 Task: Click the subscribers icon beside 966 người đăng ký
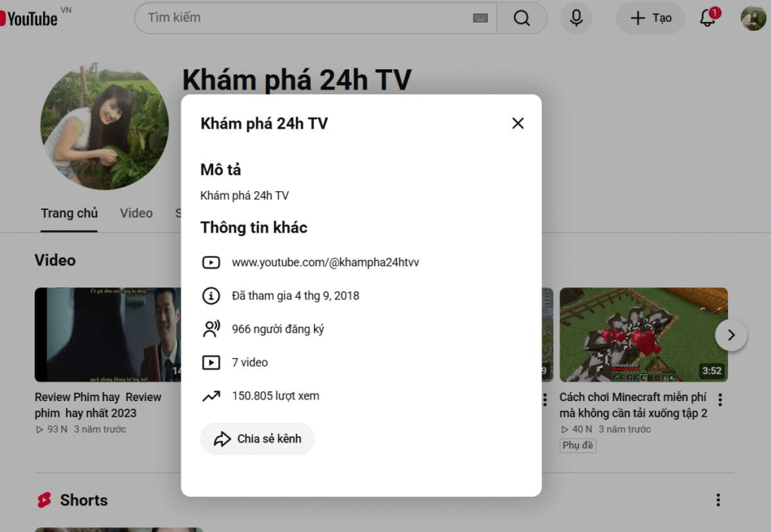tap(211, 329)
